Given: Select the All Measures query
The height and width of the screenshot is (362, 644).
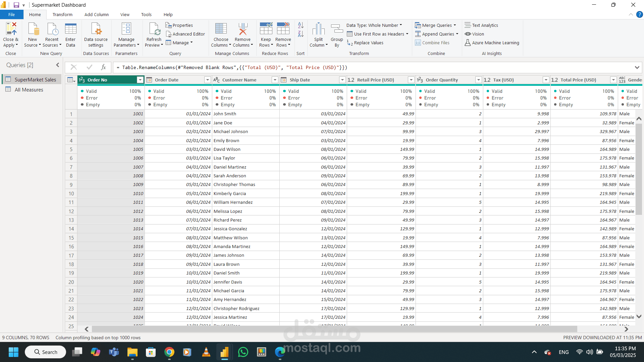Looking at the screenshot, I should 29,89.
